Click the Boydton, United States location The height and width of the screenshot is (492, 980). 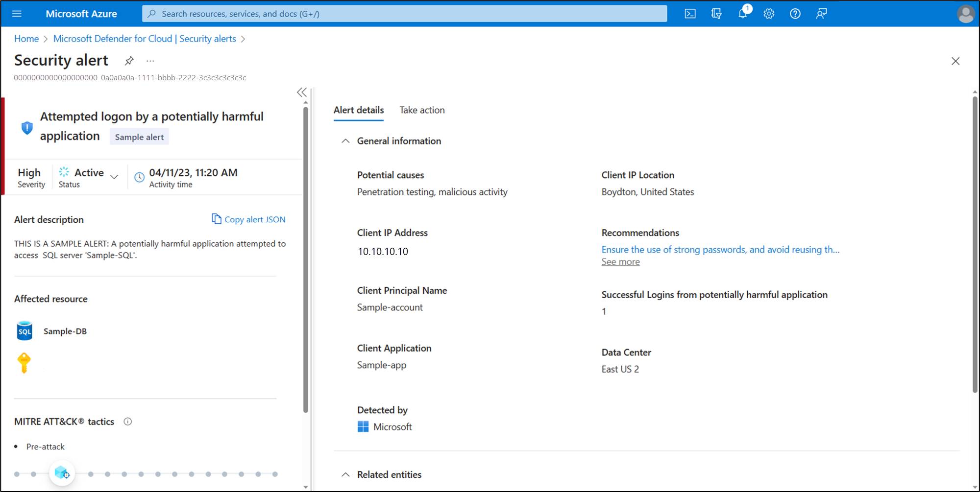point(648,192)
